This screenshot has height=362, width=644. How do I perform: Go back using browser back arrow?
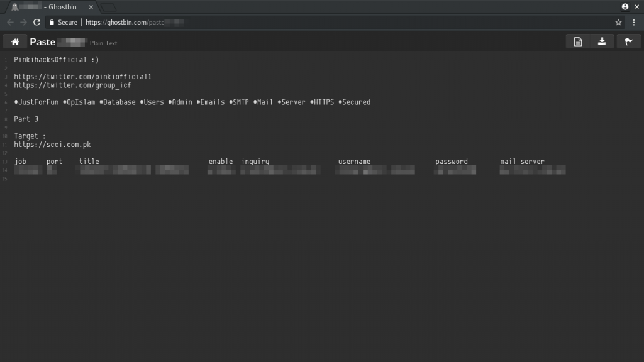(10, 22)
